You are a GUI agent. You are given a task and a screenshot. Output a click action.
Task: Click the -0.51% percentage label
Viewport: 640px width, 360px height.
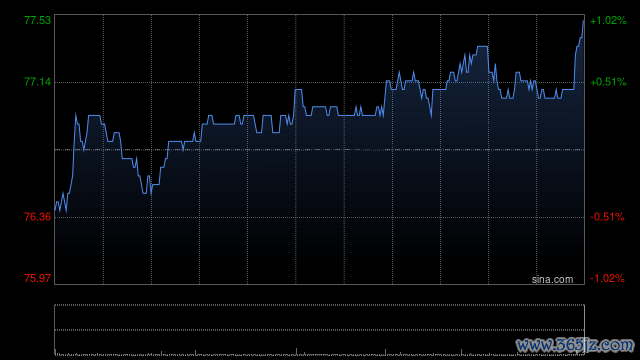click(x=607, y=217)
